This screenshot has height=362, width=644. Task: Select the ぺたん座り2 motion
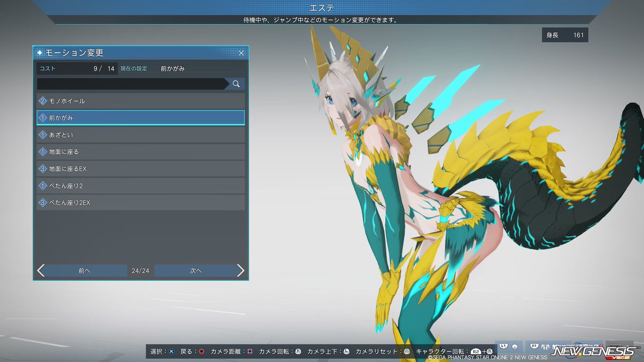(x=141, y=186)
